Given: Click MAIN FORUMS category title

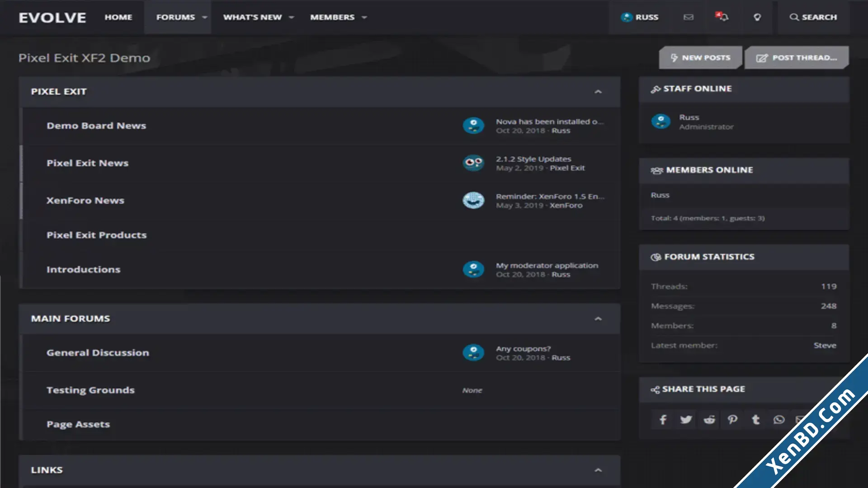Looking at the screenshot, I should click(71, 319).
